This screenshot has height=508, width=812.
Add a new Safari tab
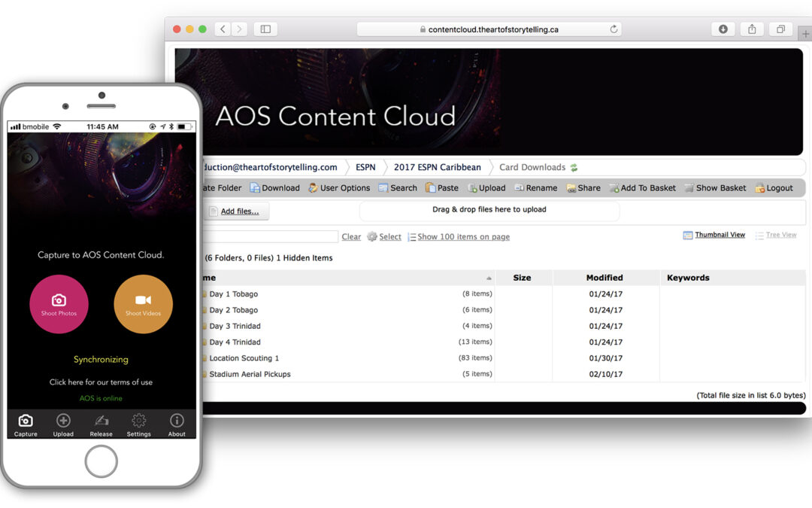click(x=805, y=34)
